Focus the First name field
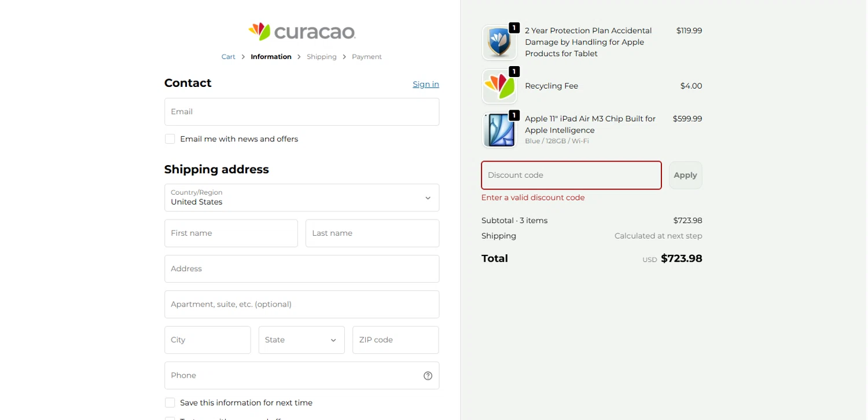868x420 pixels. coord(231,233)
